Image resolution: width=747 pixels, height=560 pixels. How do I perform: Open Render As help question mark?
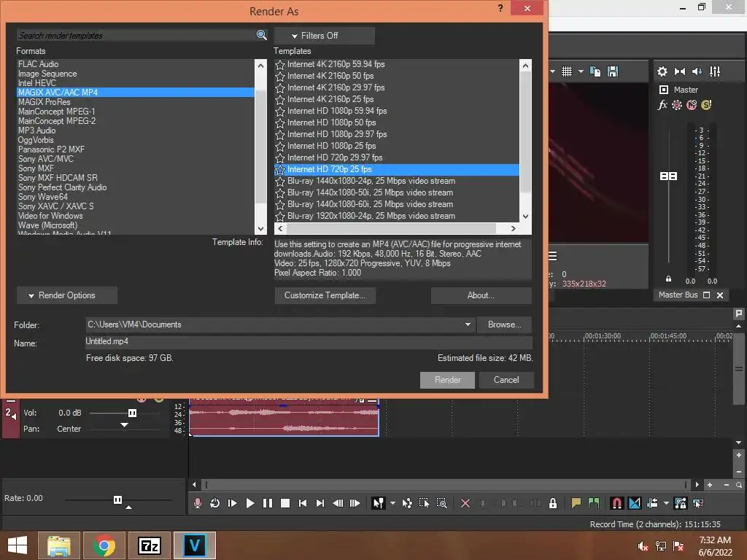500,8
